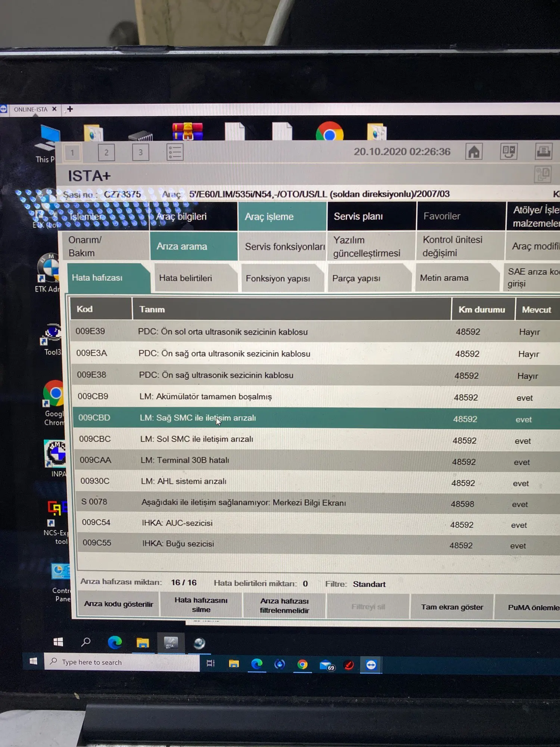
Task: Go to ISTA+ home screen icon
Action: tap(474, 152)
